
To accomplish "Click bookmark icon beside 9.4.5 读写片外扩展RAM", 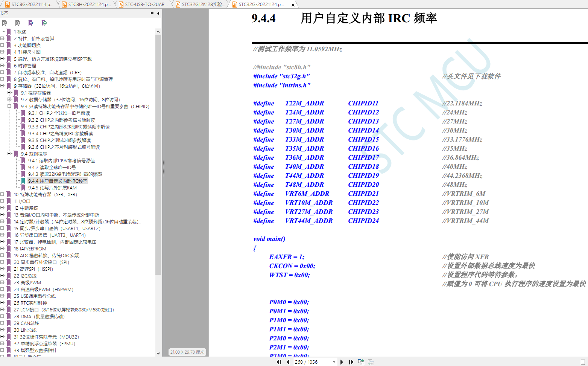I will (x=23, y=188).
